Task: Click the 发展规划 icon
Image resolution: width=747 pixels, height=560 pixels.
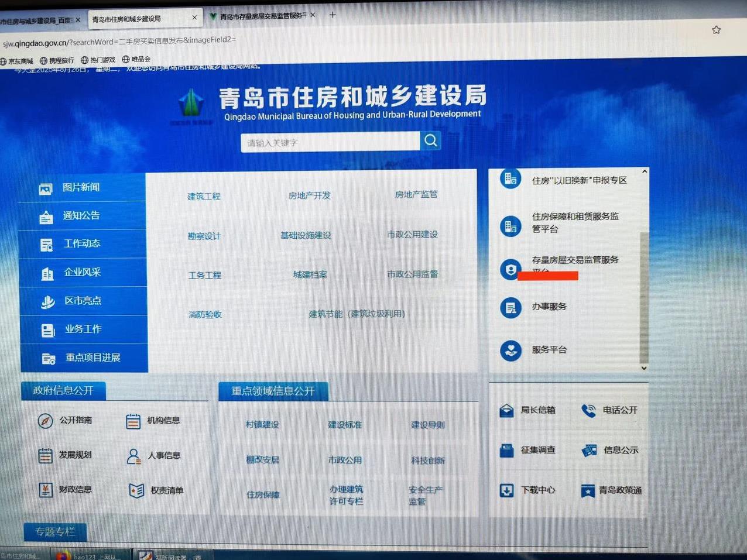Action: tap(45, 455)
